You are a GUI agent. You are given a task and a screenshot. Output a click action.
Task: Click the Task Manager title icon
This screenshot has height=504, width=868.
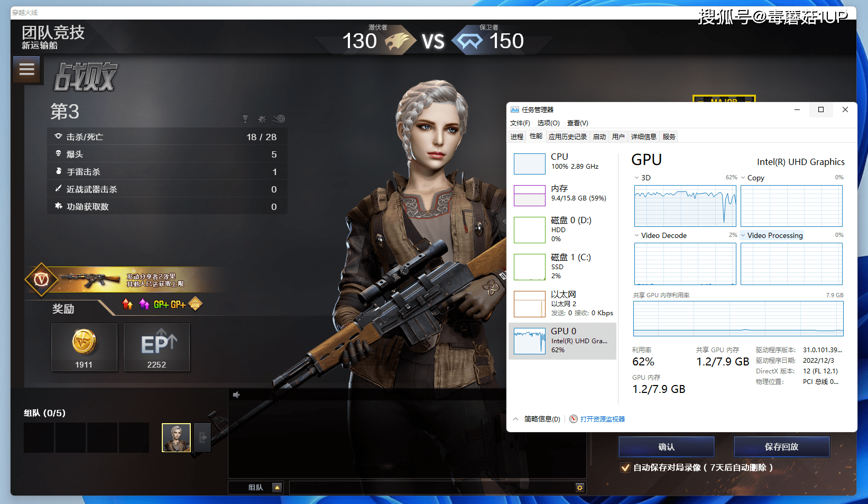point(514,109)
